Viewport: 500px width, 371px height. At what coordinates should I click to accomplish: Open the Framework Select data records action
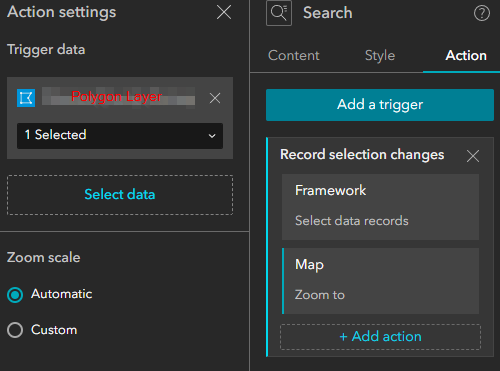(x=380, y=207)
